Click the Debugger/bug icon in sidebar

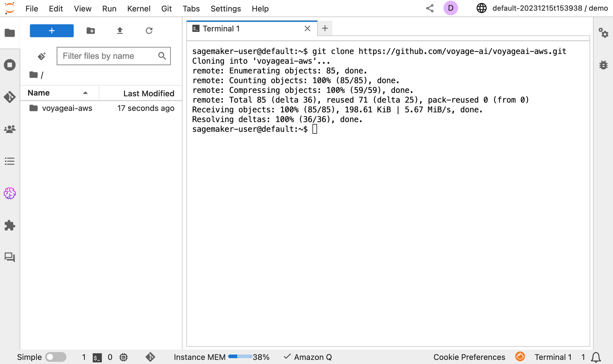(603, 66)
